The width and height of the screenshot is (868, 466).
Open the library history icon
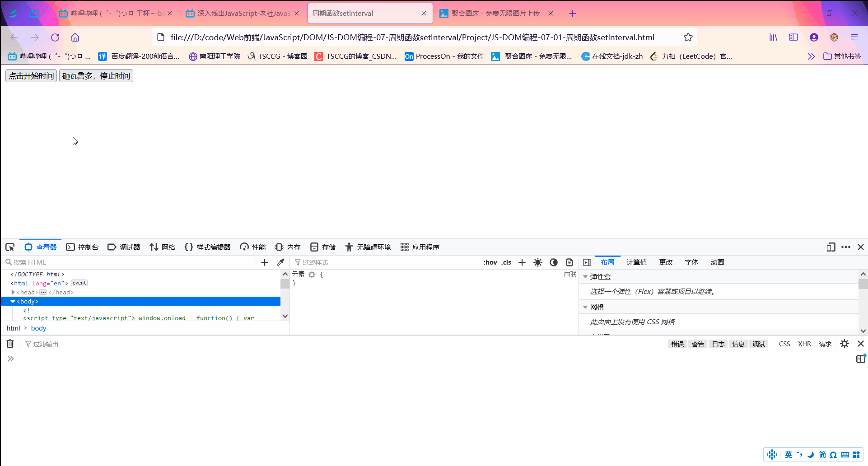click(774, 37)
